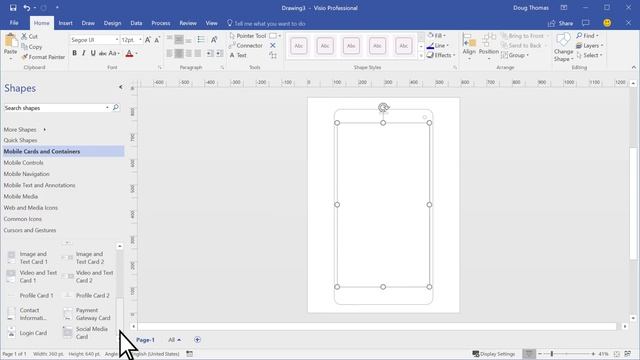The width and height of the screenshot is (640, 360).
Task: Click the Search shapes field
Action: [x=54, y=108]
